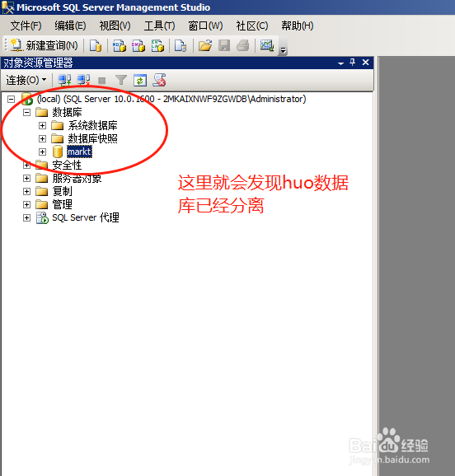
Task: Toggle auto-hide pin on 对象资源管理器
Action: [353, 63]
